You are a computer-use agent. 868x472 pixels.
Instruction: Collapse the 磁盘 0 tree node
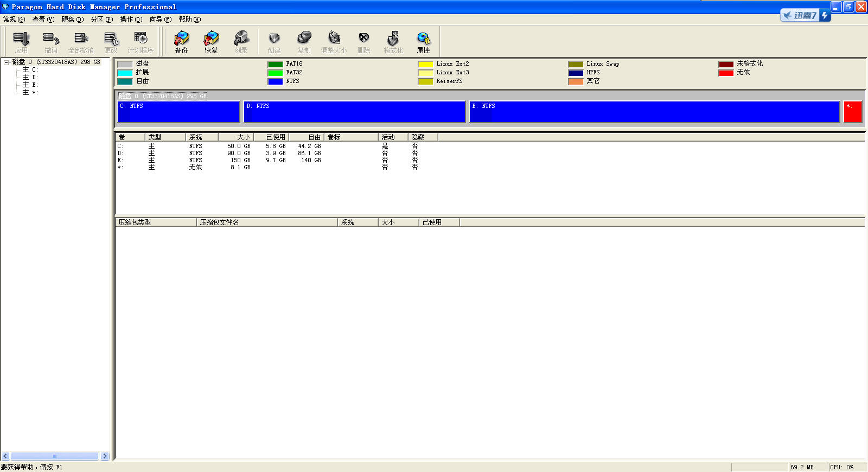6,62
